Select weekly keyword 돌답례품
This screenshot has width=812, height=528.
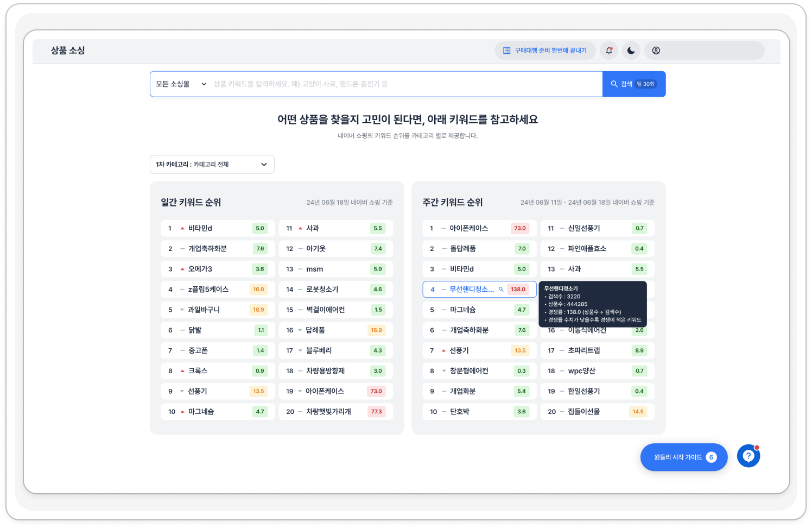click(480, 249)
